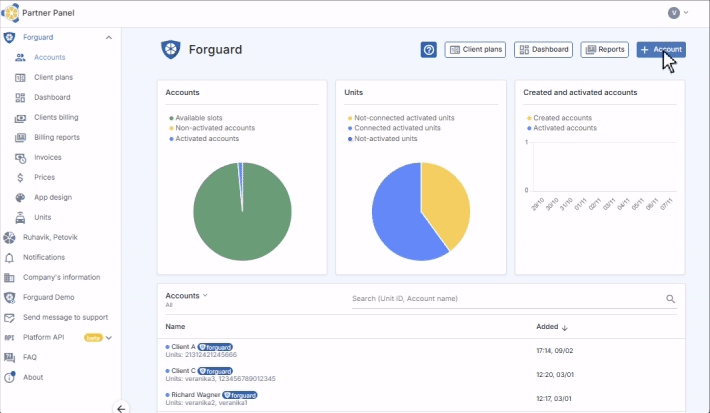Click the About info icon
The height and width of the screenshot is (413, 710).
9,377
